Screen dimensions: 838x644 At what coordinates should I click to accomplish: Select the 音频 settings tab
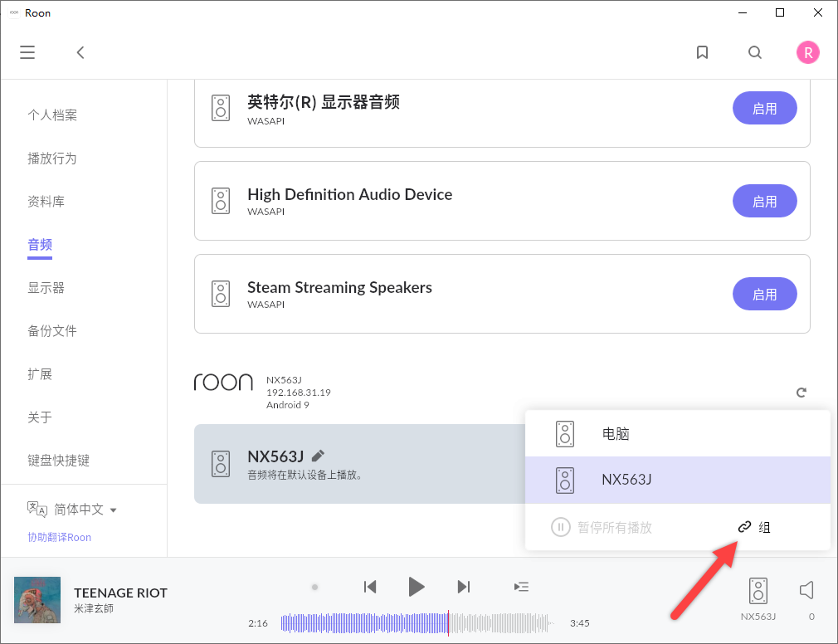coord(40,245)
